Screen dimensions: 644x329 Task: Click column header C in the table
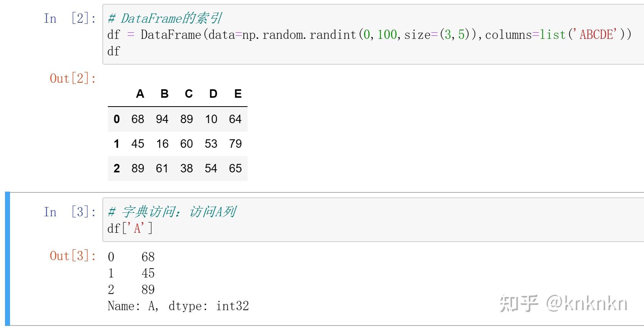point(189,94)
